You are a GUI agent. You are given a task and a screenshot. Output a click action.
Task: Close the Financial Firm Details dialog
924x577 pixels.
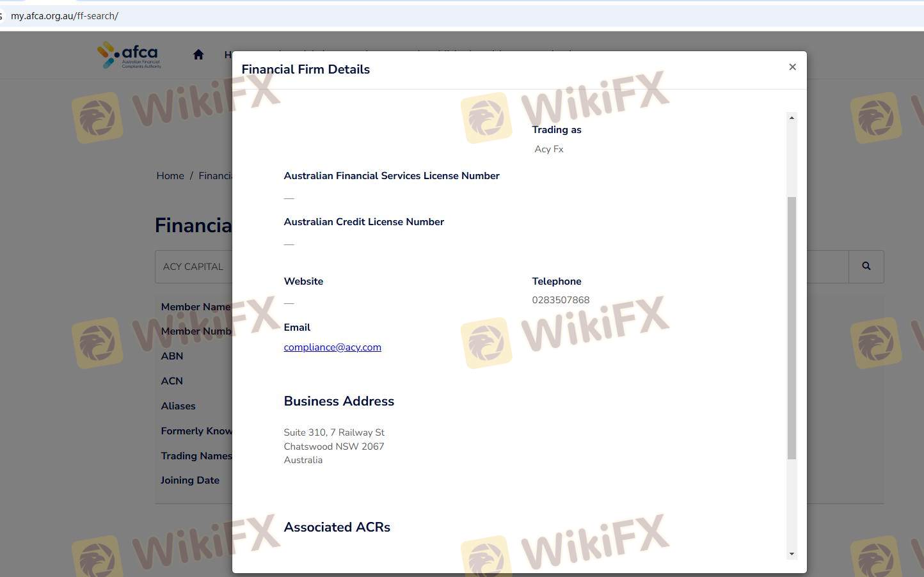pos(792,67)
